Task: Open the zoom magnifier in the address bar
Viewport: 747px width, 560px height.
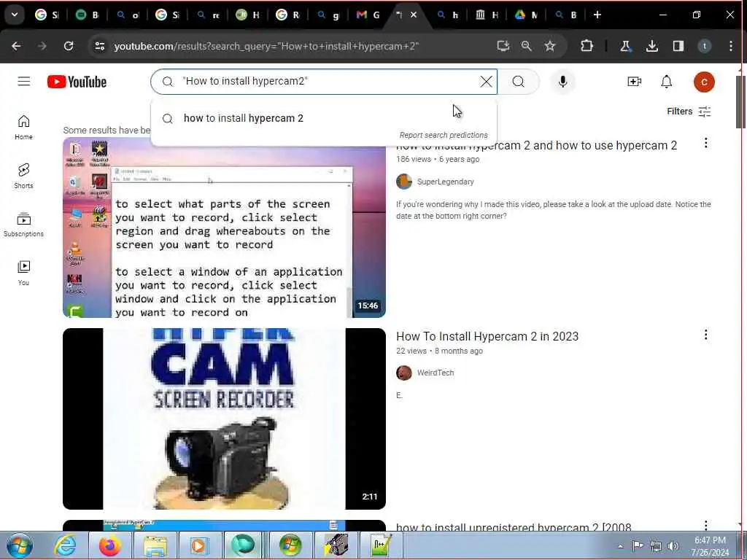Action: coord(527,46)
